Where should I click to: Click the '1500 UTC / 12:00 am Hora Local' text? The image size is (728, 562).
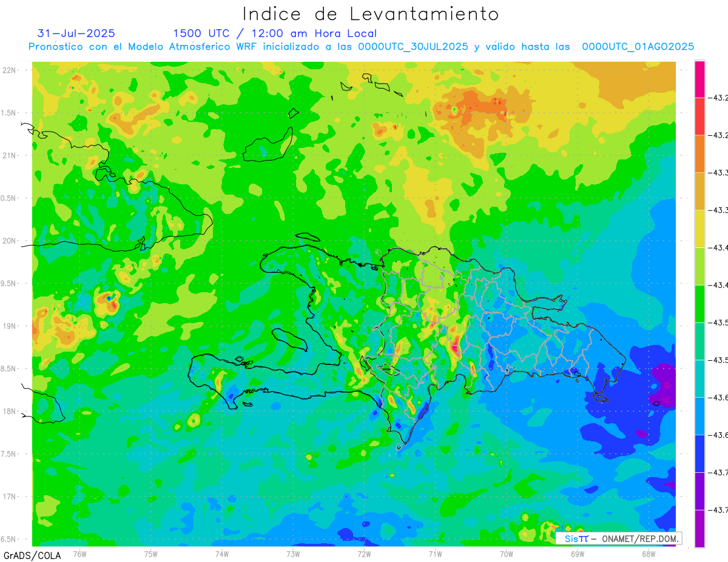275,33
